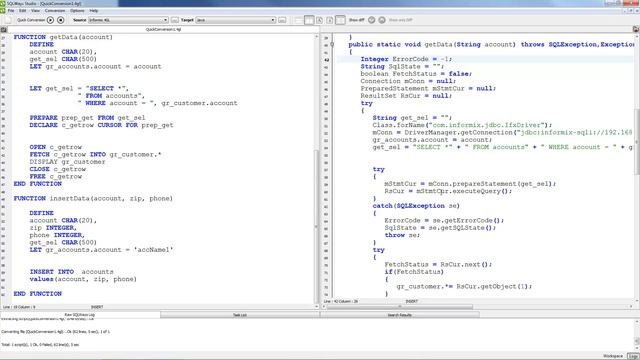
Task: Open the View menu
Action: pyautogui.click(x=36, y=11)
